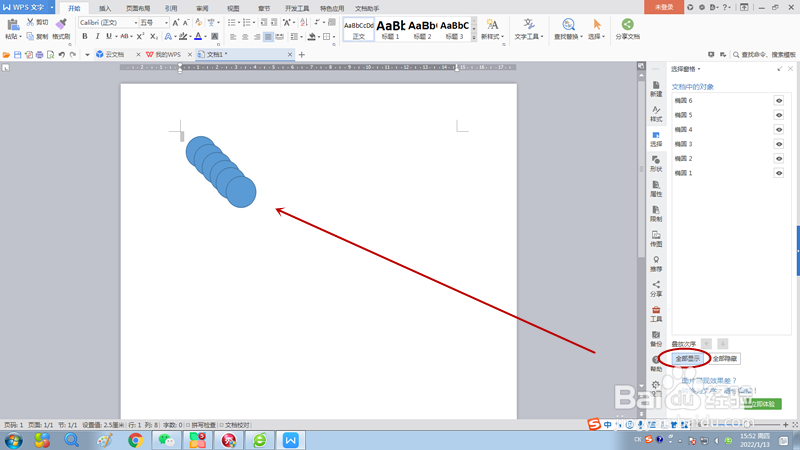Screen dimensions: 800x450
Task: Click the 复制 copy icon
Action: coord(30,36)
